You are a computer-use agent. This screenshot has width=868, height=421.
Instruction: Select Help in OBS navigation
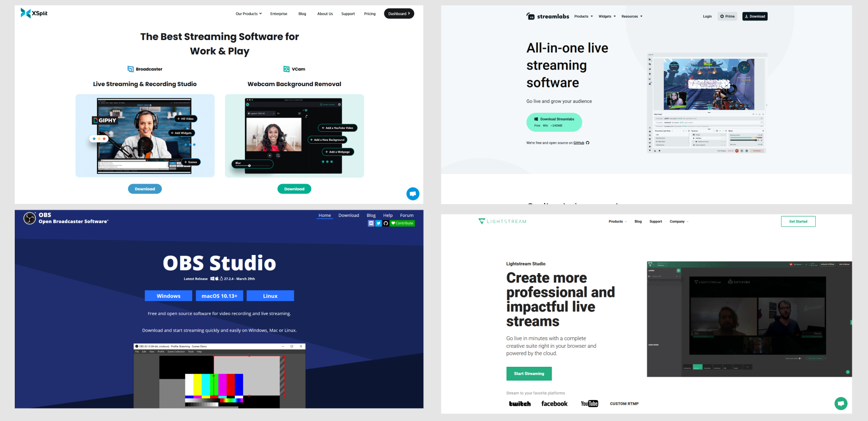tap(388, 215)
